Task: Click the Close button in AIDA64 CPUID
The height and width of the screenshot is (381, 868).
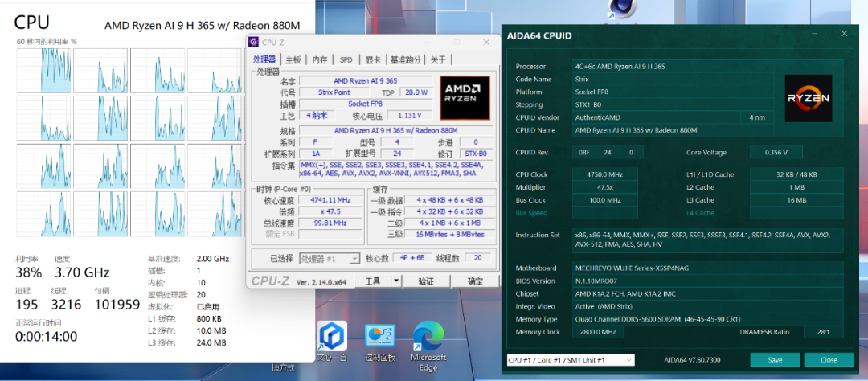Action: [829, 360]
